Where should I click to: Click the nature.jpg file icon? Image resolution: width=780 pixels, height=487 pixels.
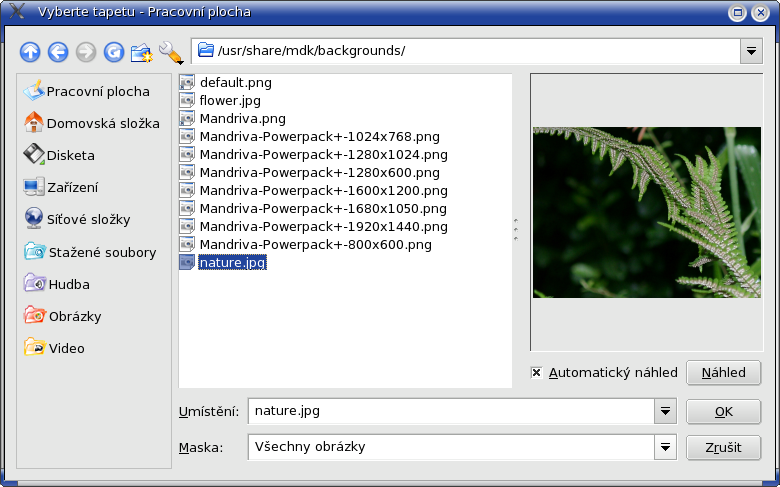pyautogui.click(x=187, y=262)
